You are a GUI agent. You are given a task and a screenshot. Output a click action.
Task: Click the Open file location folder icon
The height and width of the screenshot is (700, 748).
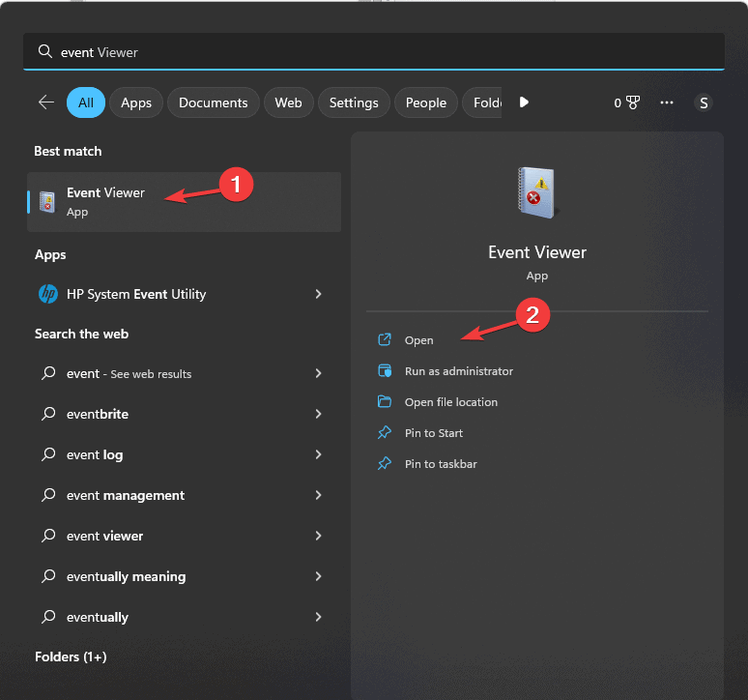point(385,402)
